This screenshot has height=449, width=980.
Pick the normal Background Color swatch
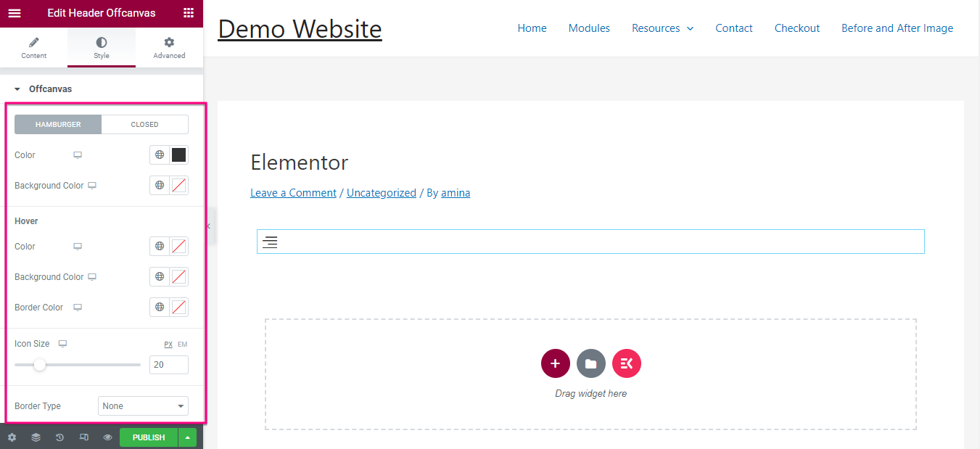click(x=178, y=186)
